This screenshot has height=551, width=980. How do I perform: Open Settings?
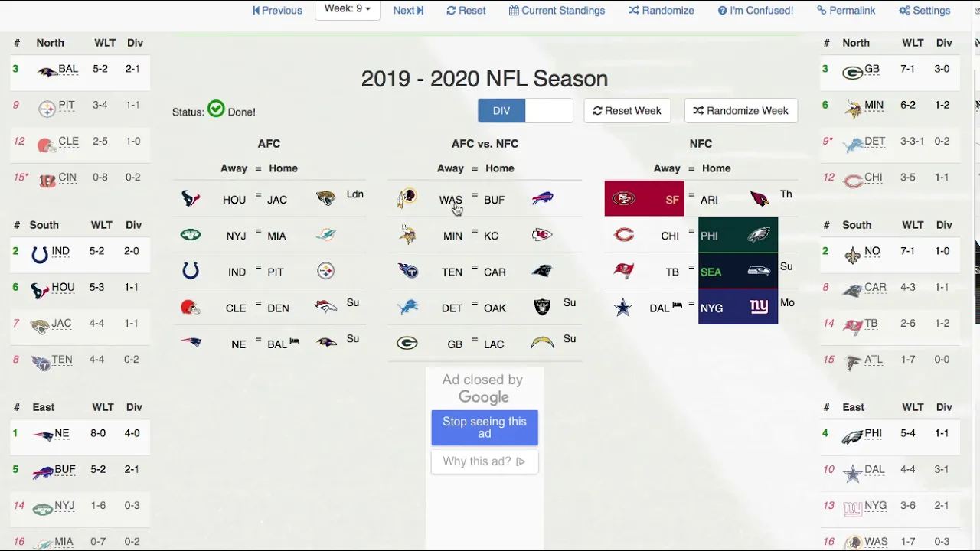(x=925, y=11)
